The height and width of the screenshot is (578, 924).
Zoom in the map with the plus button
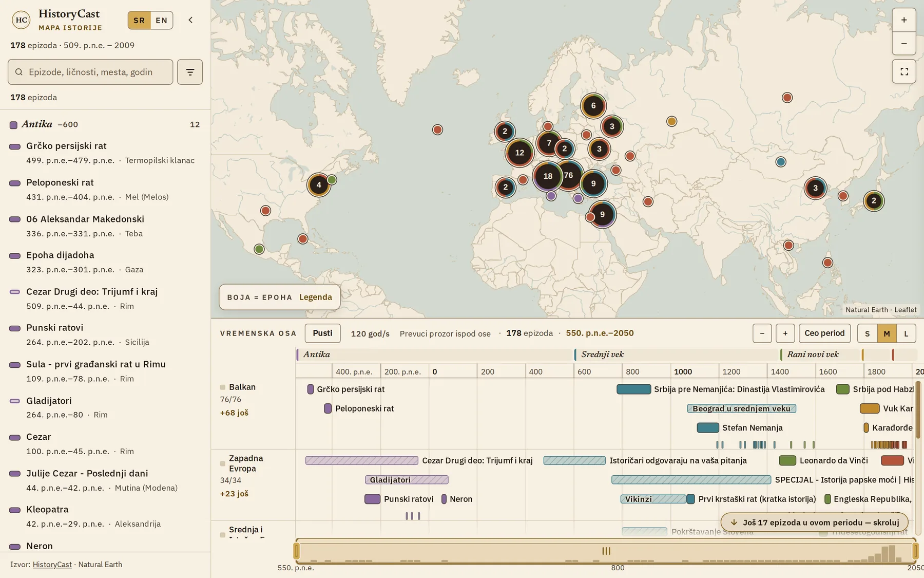point(904,20)
